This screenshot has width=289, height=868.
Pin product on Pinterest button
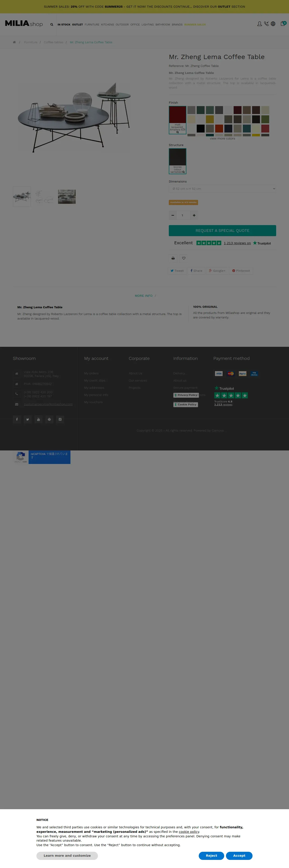pos(241,271)
